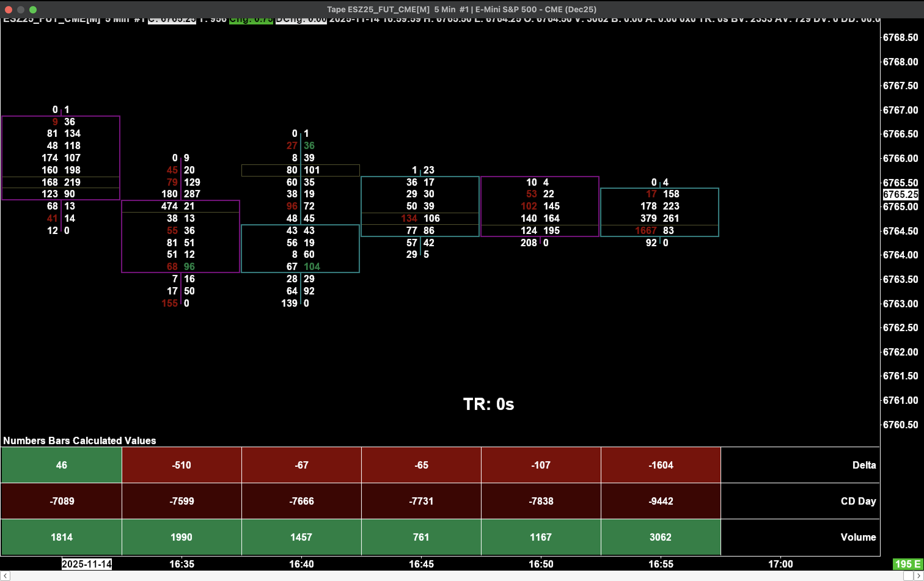Click the green maximize window button

33,9
